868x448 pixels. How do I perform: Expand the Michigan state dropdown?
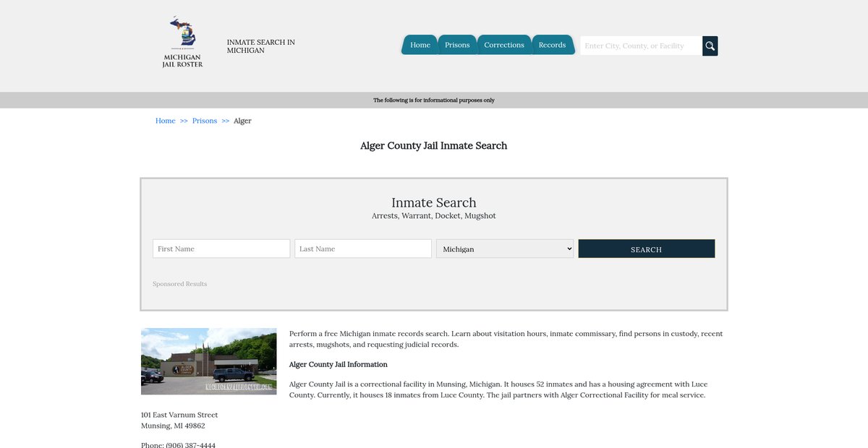pyautogui.click(x=505, y=249)
